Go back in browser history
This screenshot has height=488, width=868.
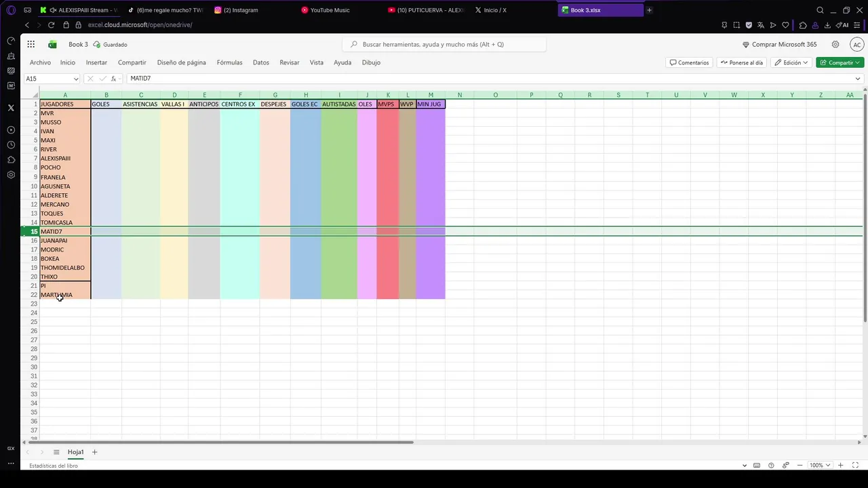[27, 25]
